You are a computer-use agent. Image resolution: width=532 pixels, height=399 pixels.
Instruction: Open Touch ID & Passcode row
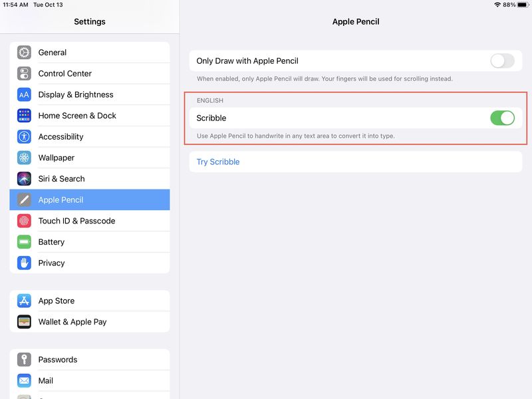click(x=90, y=221)
